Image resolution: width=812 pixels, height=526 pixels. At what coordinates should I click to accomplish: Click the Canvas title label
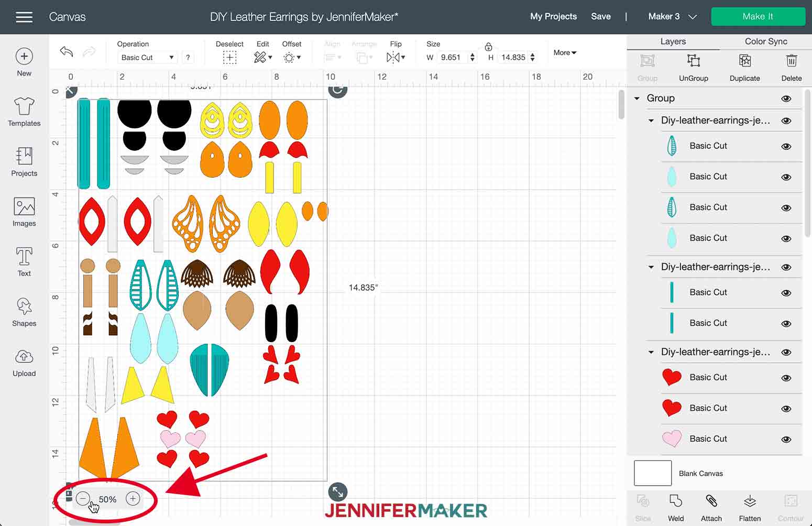pos(67,17)
